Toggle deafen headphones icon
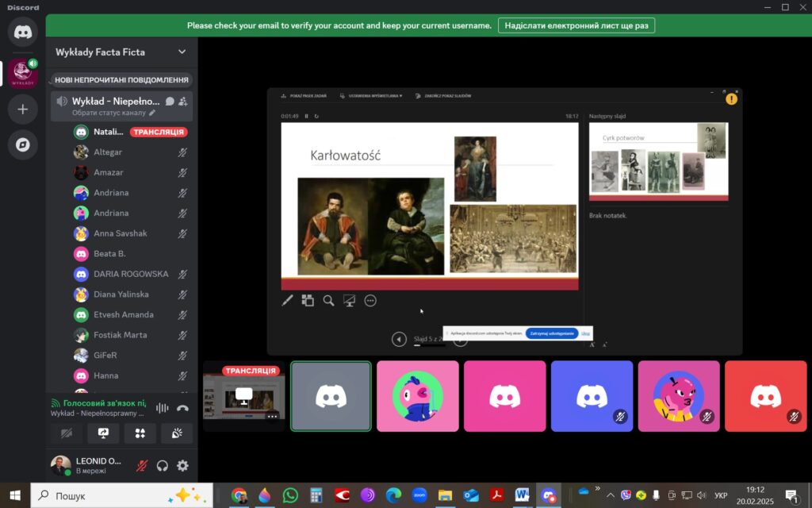812x508 pixels. click(x=163, y=466)
